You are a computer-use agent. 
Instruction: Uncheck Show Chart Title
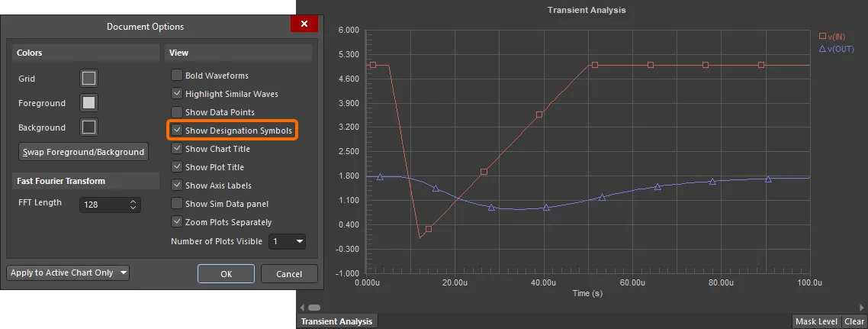pos(177,148)
